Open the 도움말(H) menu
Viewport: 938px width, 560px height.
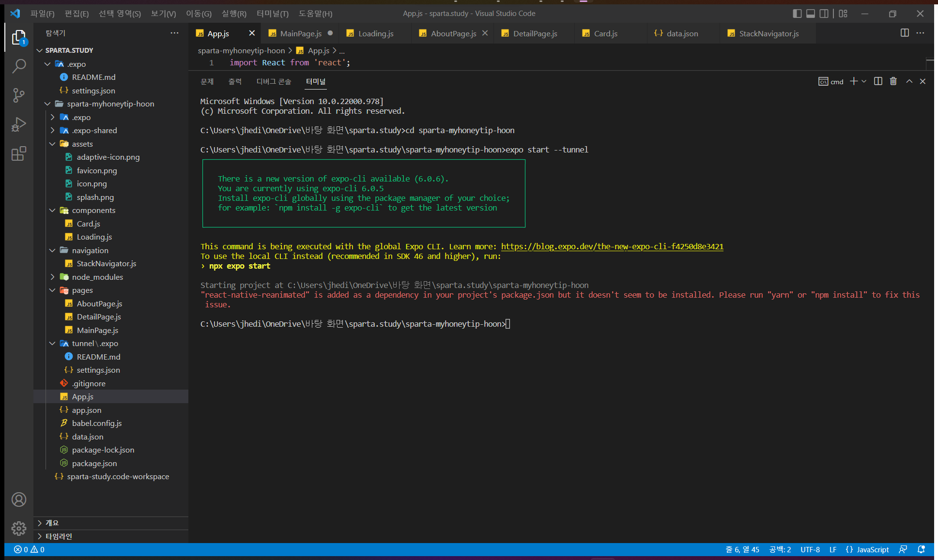(x=315, y=14)
